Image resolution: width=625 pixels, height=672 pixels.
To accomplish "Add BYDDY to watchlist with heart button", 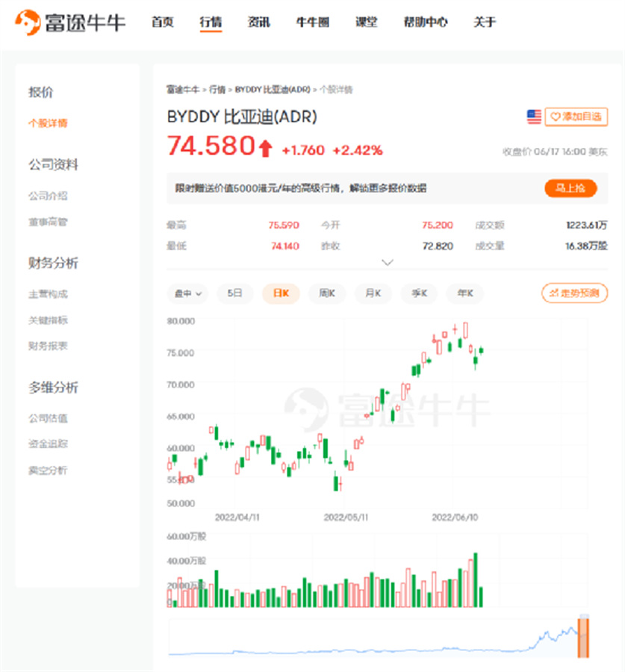I will pyautogui.click(x=576, y=116).
